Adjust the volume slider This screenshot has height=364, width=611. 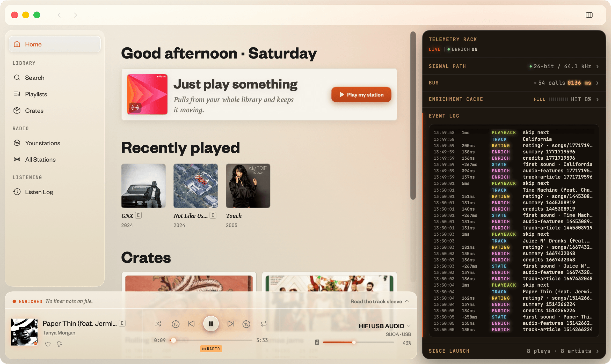coord(358,343)
